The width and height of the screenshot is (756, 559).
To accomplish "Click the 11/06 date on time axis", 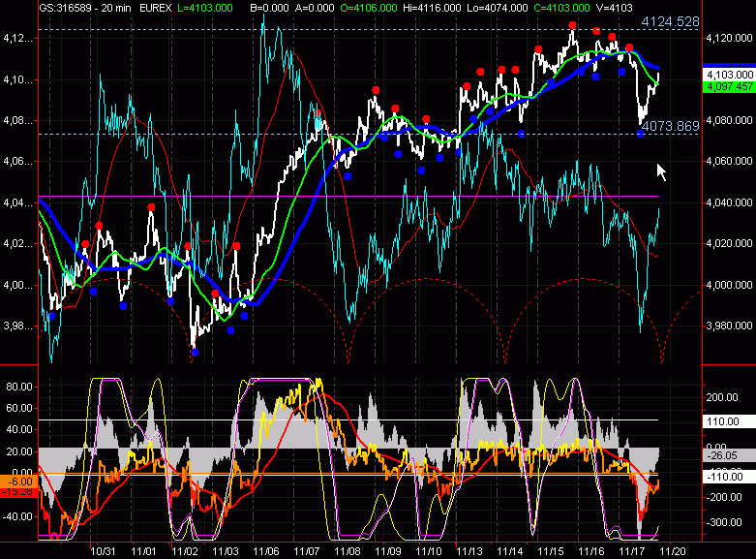I will (266, 551).
